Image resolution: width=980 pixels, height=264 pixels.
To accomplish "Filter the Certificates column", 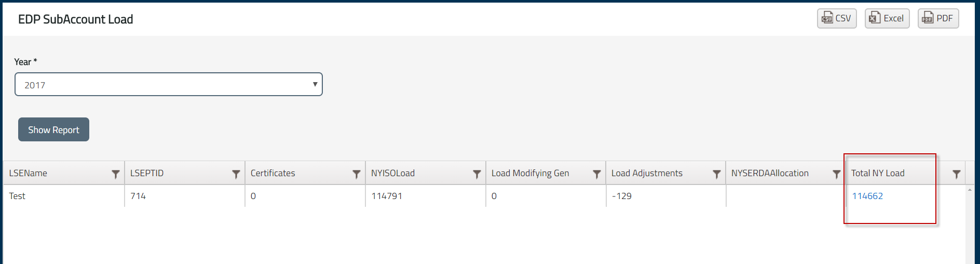I will (357, 174).
